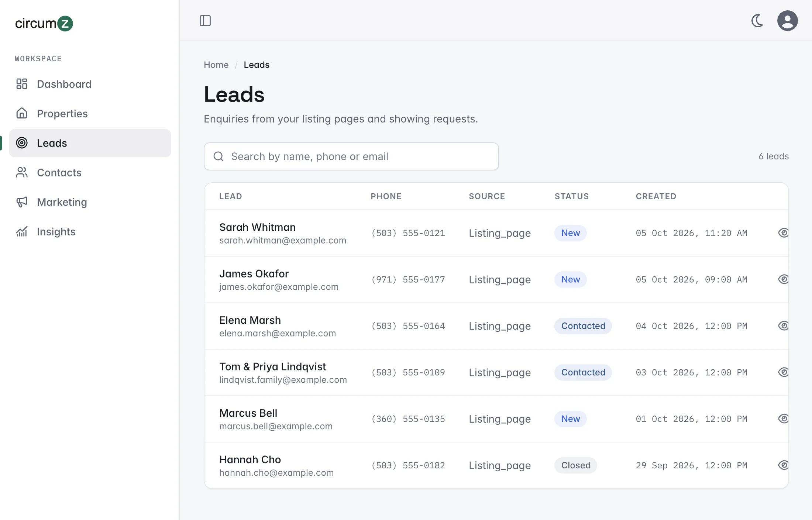Click New status badge for Marcus Bell

570,419
